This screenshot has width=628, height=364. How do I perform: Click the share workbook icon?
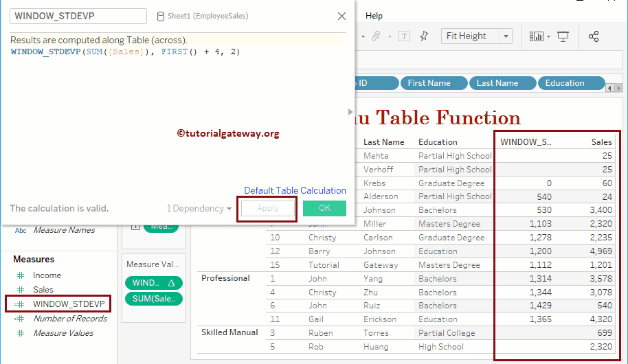click(x=594, y=36)
